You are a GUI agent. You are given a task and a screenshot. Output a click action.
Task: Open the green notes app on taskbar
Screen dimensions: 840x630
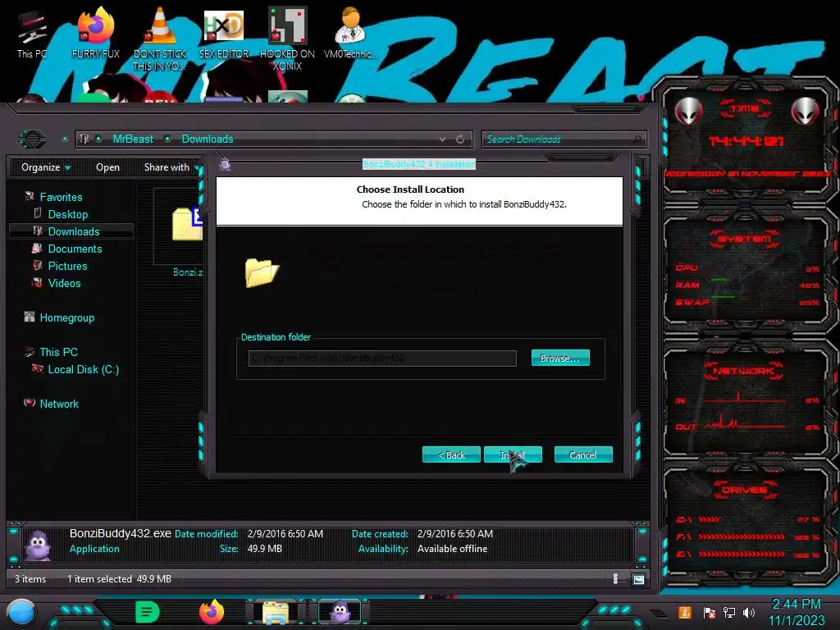pyautogui.click(x=148, y=612)
